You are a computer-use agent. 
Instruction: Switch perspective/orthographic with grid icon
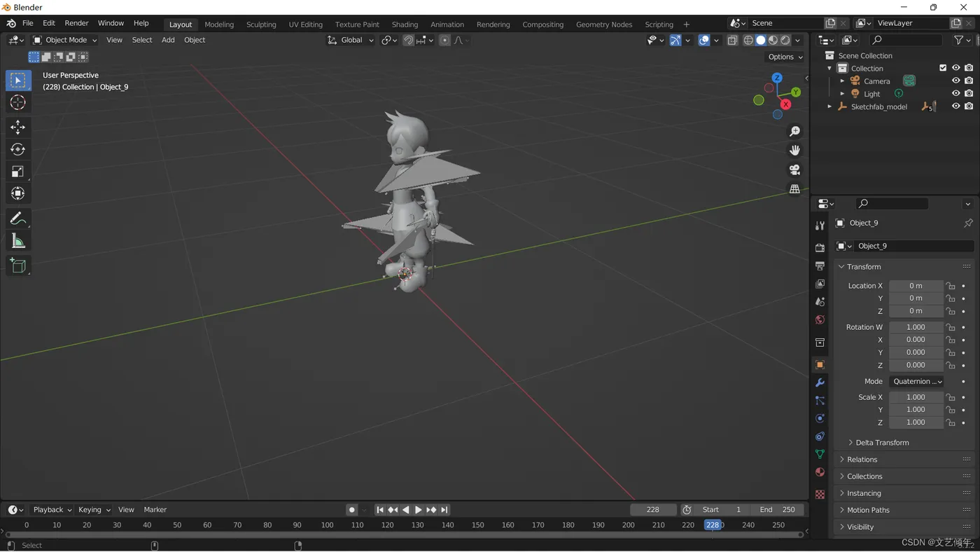(x=794, y=189)
